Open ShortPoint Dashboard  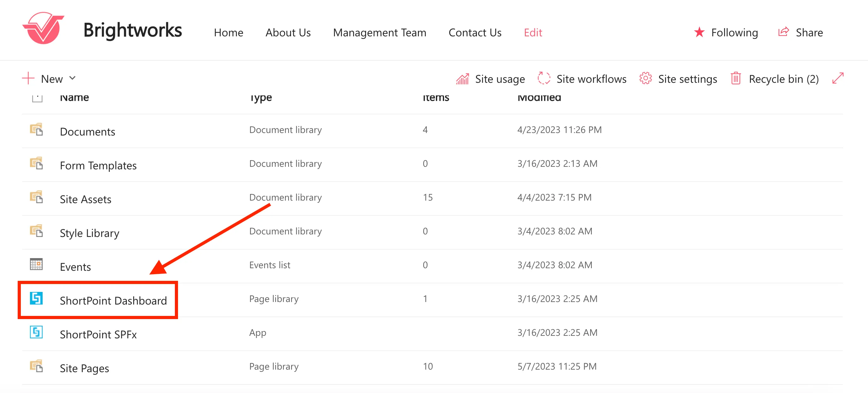coord(113,300)
